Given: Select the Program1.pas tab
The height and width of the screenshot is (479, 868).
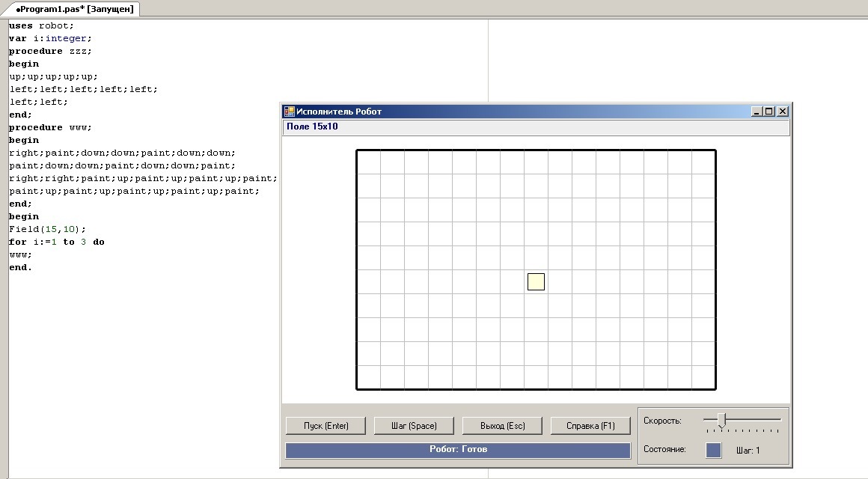Looking at the screenshot, I should point(74,9).
